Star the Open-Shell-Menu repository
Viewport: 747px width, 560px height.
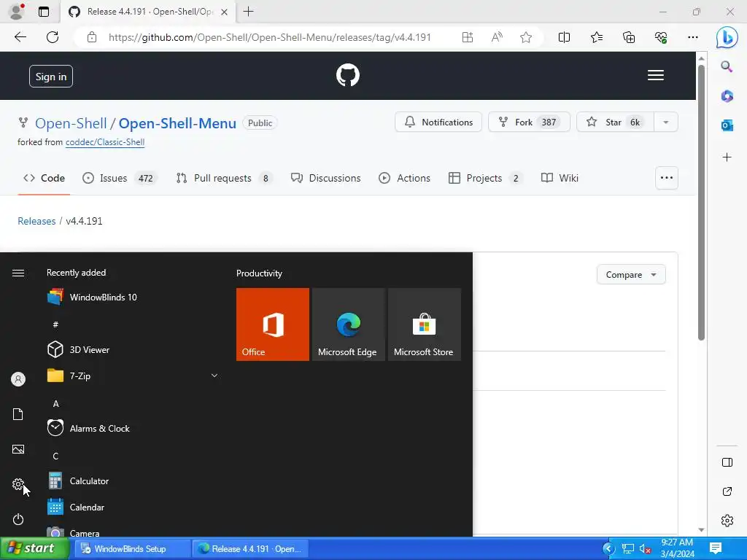pyautogui.click(x=616, y=122)
